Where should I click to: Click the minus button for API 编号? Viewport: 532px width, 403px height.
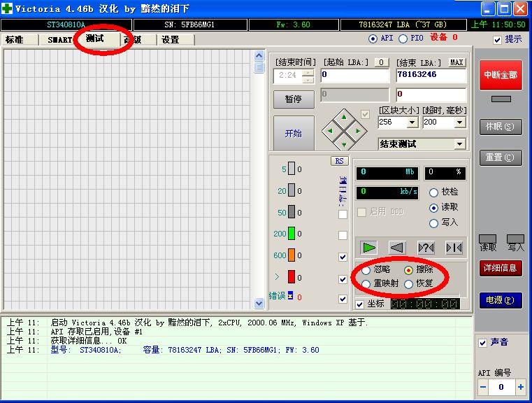coord(483,387)
